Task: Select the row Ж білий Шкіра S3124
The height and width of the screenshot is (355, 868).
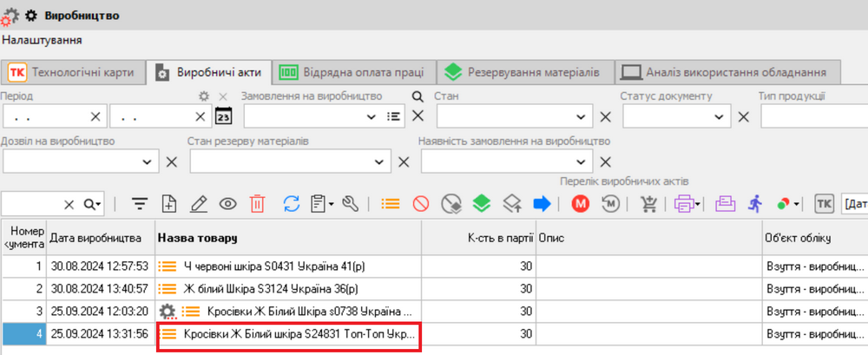Action: pyautogui.click(x=271, y=288)
